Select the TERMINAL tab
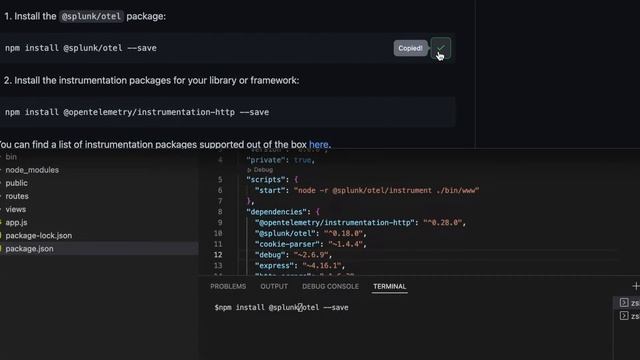This screenshot has height=360, width=640. [x=389, y=287]
